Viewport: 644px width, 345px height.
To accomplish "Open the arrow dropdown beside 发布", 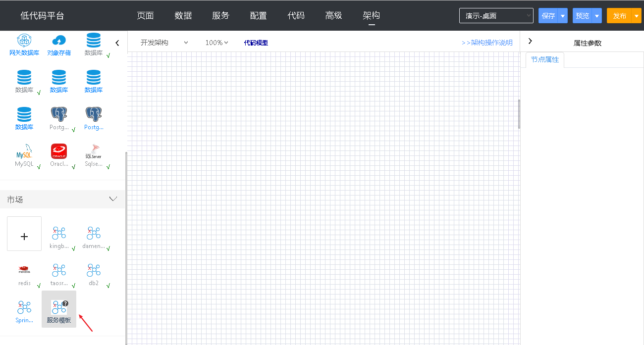I will point(637,16).
